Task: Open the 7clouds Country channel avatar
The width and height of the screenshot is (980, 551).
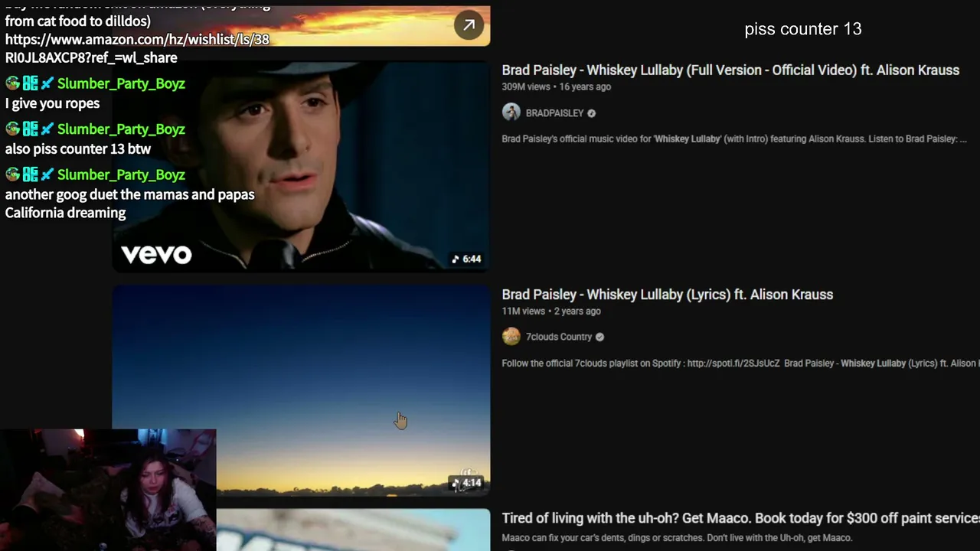Action: [x=511, y=337]
